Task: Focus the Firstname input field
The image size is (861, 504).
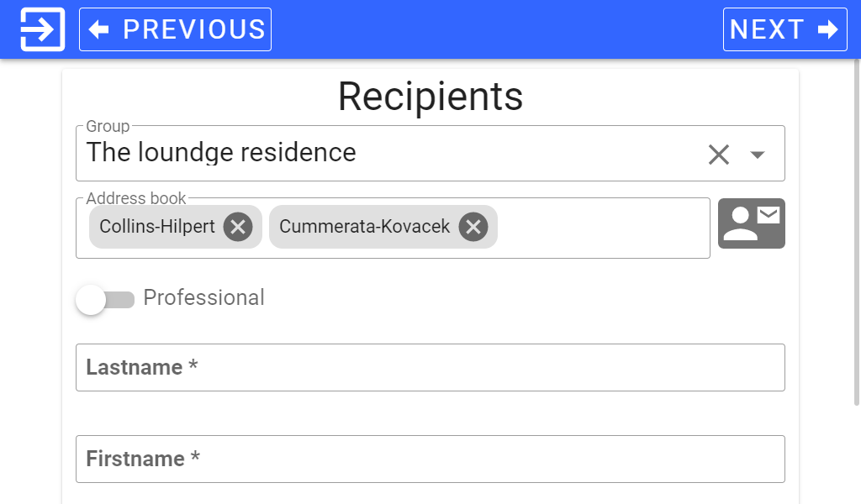Action: pos(430,459)
